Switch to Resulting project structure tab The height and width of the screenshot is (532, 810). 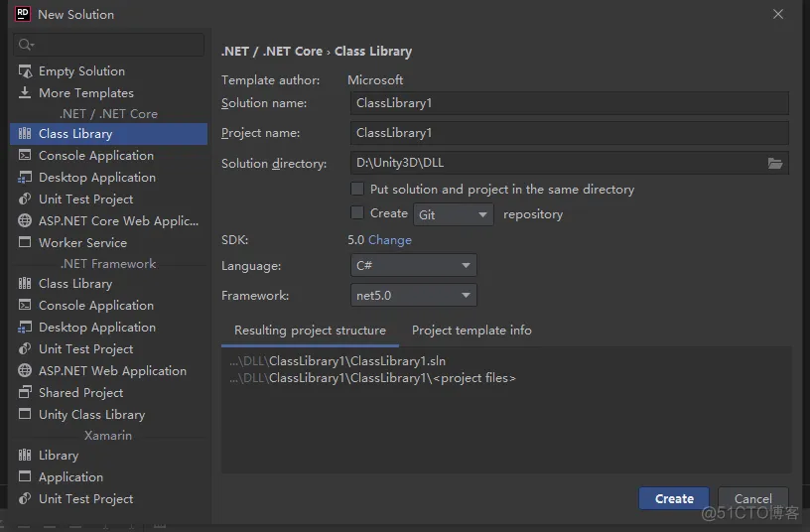310,331
